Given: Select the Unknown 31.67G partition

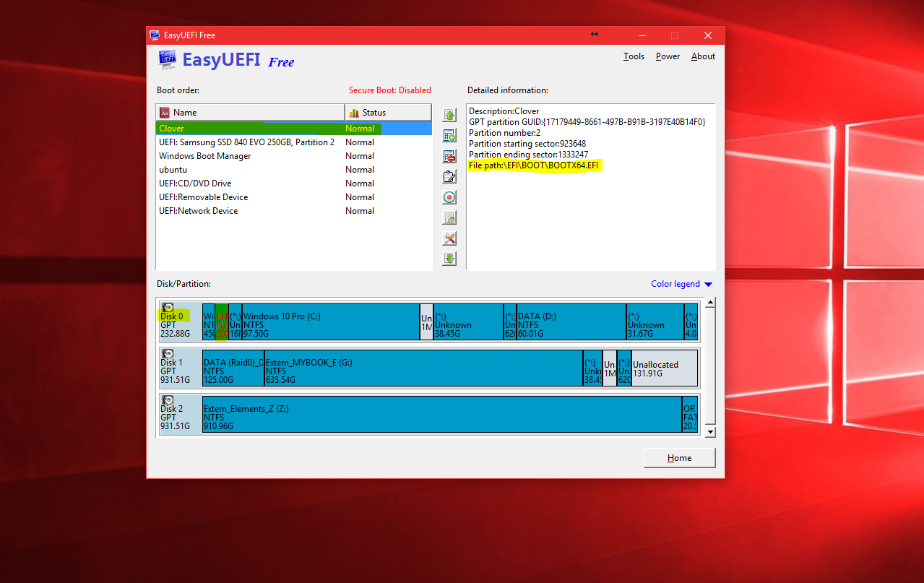Looking at the screenshot, I should [655, 321].
